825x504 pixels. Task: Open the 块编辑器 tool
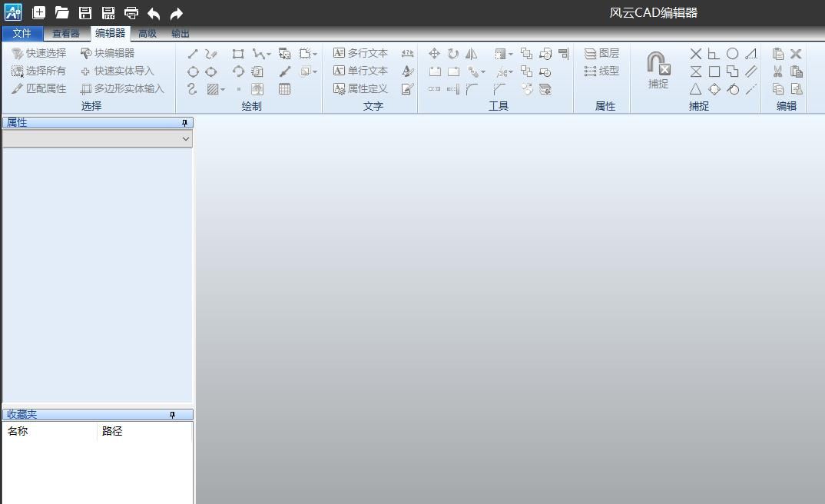coord(108,53)
